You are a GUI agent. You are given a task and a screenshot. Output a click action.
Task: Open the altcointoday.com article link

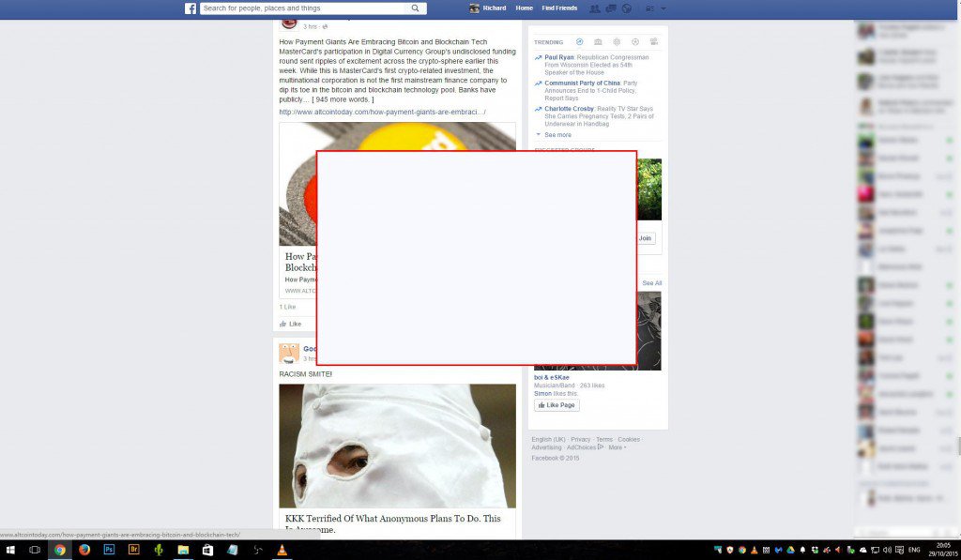click(x=383, y=113)
